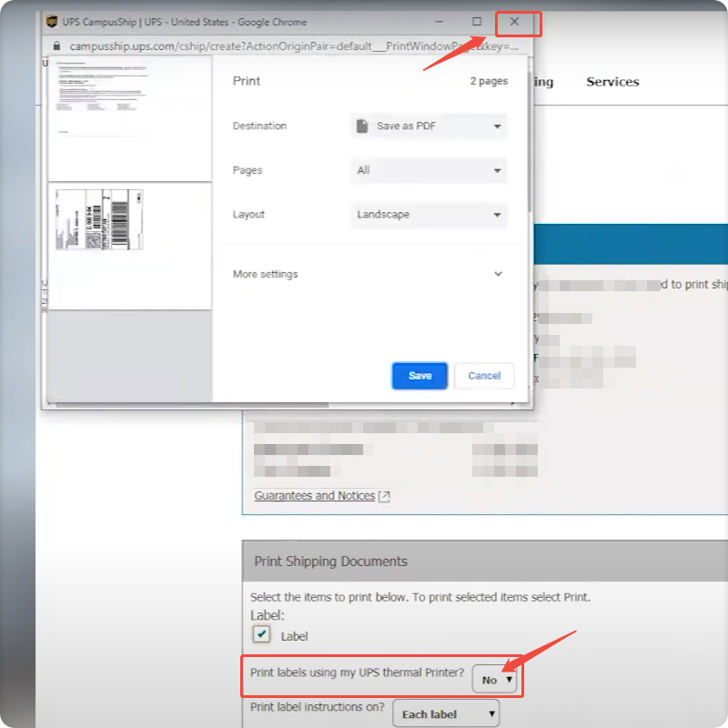This screenshot has width=728, height=728.
Task: Close the UPS CampusShip print window
Action: click(x=514, y=21)
